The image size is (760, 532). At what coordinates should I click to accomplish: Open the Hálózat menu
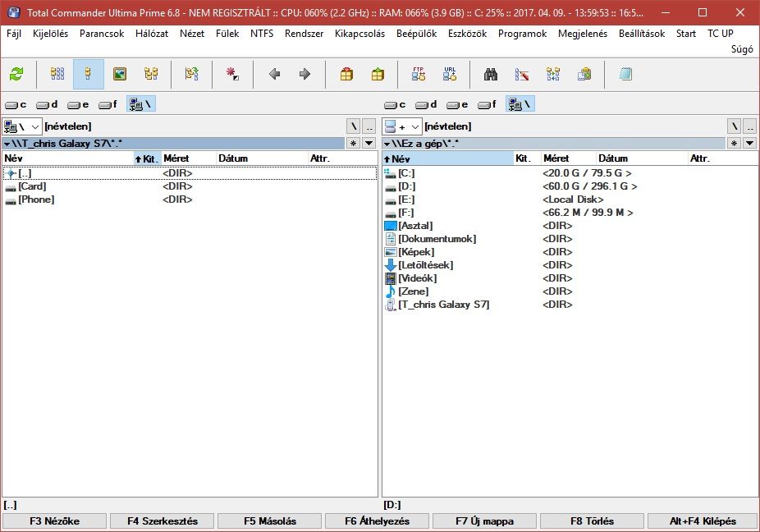pos(152,34)
